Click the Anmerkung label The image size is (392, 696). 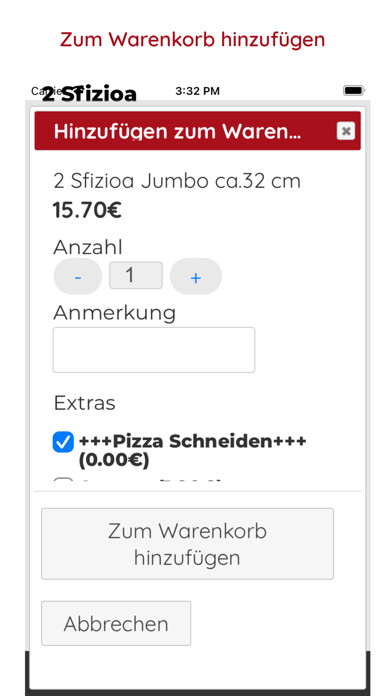pyautogui.click(x=115, y=313)
